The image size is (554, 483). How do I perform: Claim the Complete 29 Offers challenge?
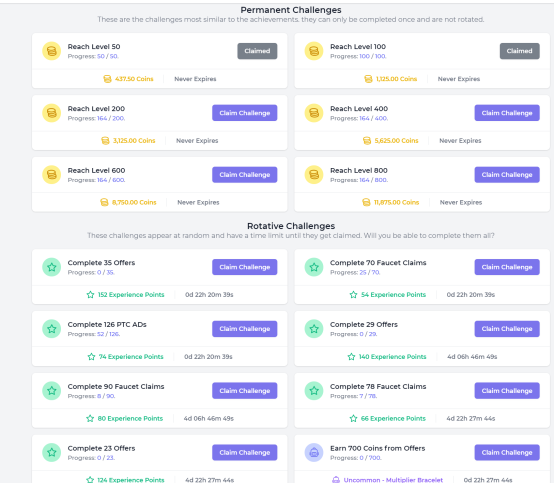coord(507,329)
